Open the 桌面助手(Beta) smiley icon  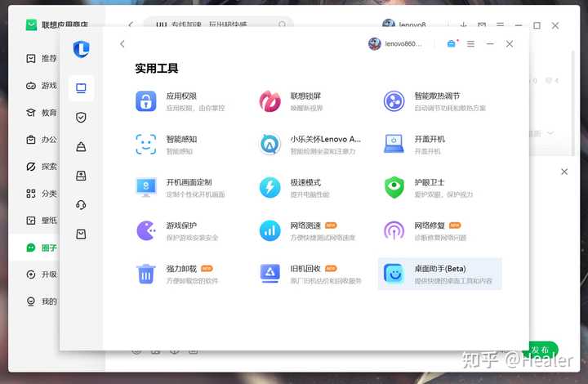point(394,274)
